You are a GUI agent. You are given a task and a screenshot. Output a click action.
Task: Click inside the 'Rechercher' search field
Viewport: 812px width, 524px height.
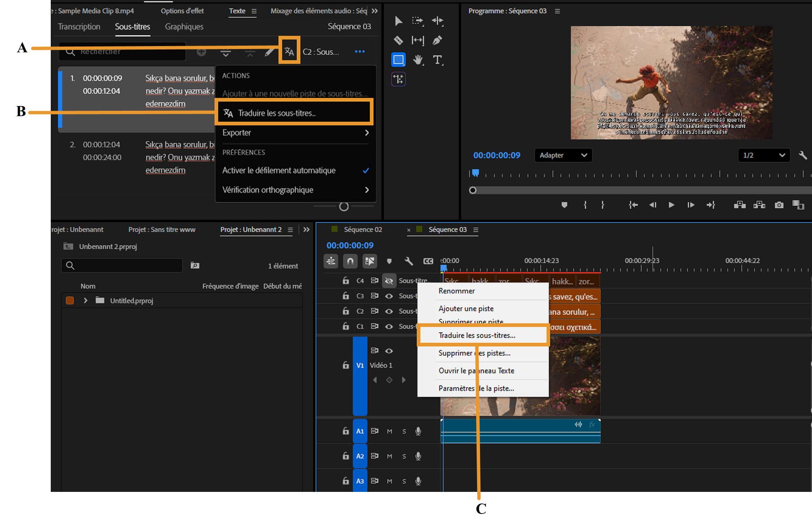pos(123,52)
